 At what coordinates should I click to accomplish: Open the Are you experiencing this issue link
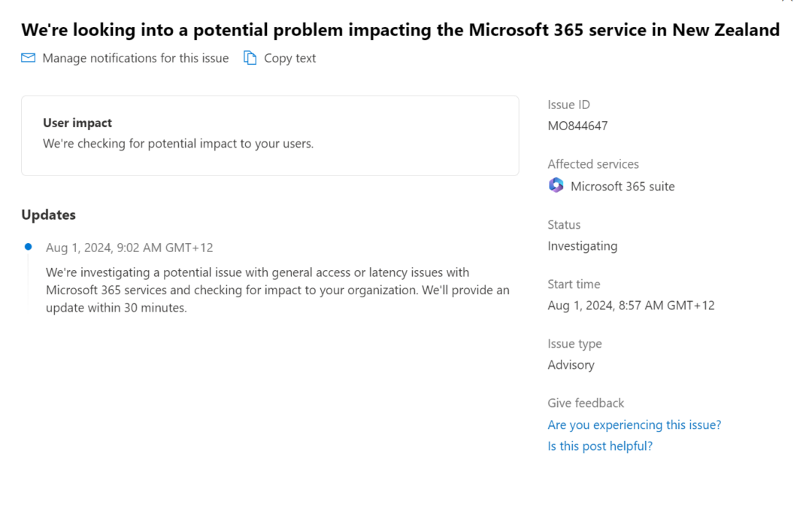coord(634,424)
